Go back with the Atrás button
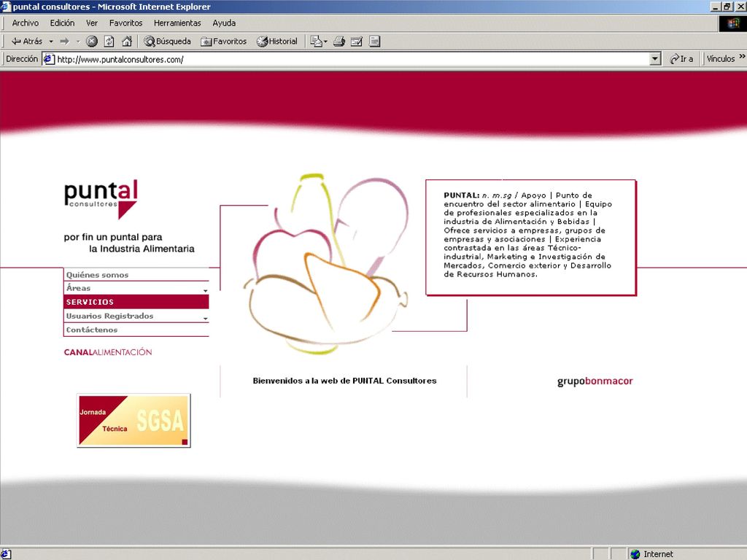The width and height of the screenshot is (747, 560). (27, 42)
